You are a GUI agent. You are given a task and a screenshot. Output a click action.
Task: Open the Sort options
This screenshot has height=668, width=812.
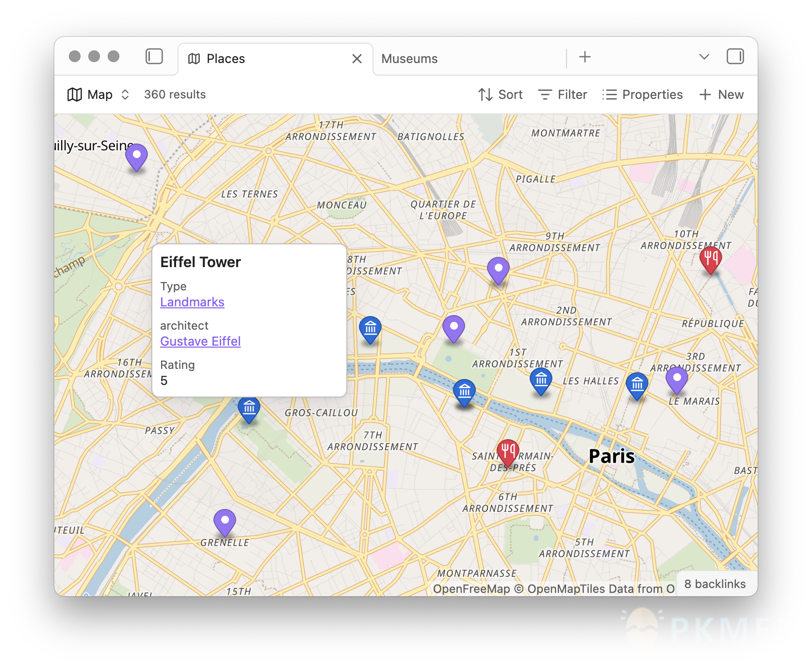coord(500,95)
